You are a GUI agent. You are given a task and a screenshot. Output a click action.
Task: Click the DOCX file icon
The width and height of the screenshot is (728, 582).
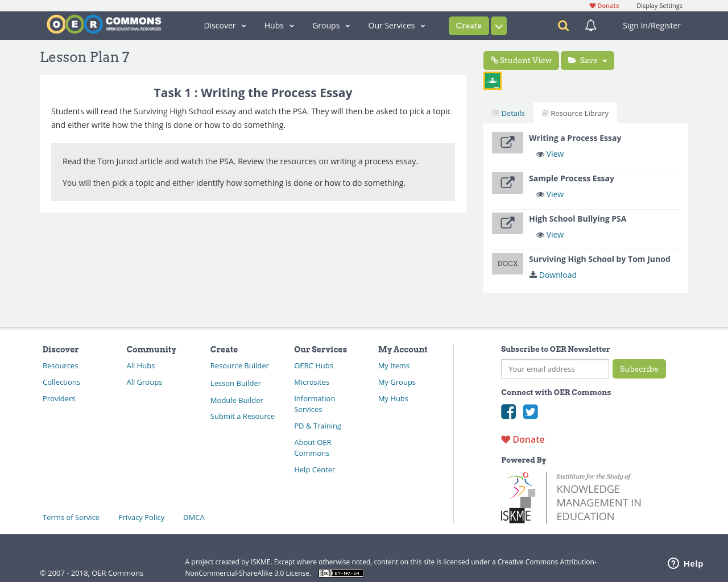coord(507,263)
